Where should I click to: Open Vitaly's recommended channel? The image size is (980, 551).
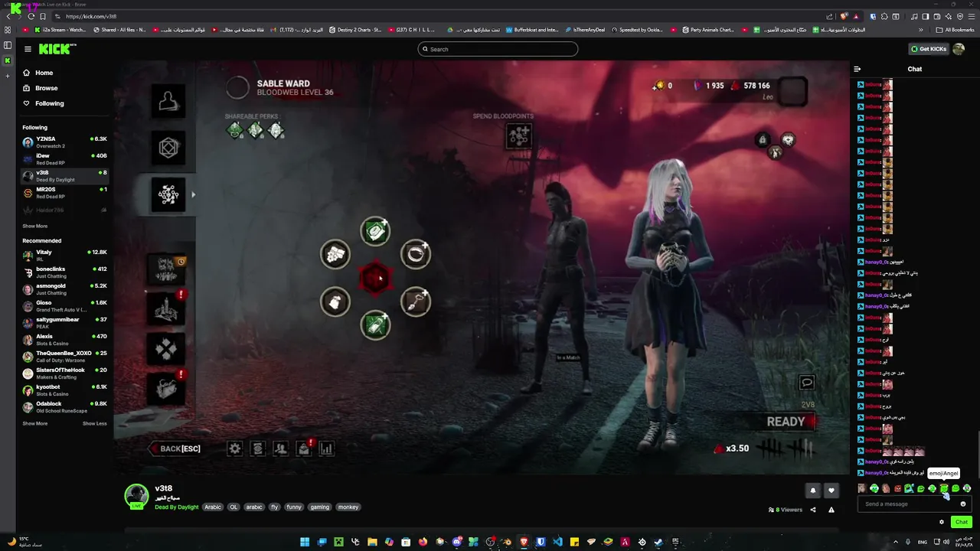[x=64, y=256]
